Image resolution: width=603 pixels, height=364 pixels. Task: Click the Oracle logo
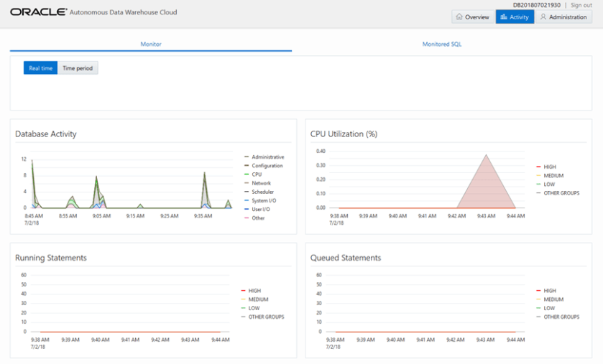tap(39, 12)
